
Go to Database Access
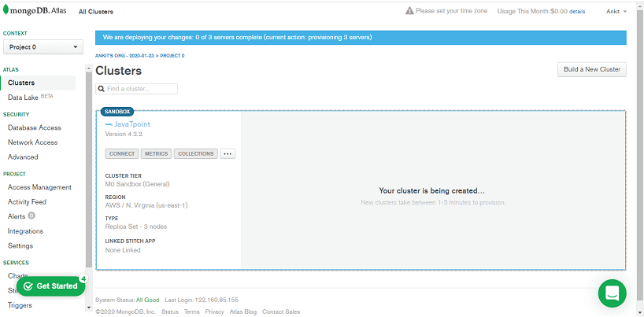tap(35, 127)
